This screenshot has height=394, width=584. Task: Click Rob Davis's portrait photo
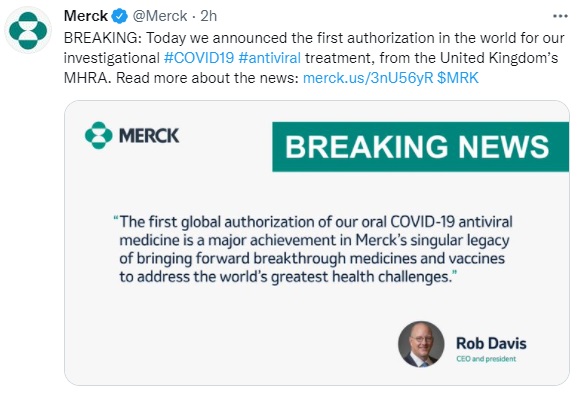[421, 344]
